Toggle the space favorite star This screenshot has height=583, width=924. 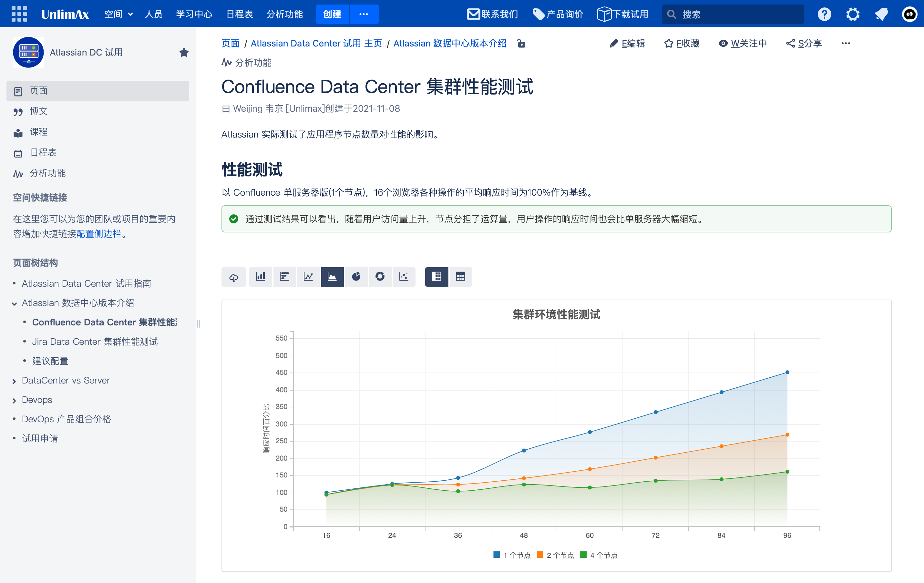183,52
